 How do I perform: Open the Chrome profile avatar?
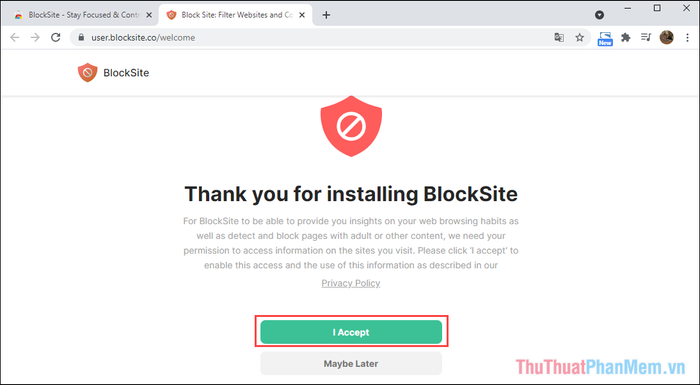(667, 38)
